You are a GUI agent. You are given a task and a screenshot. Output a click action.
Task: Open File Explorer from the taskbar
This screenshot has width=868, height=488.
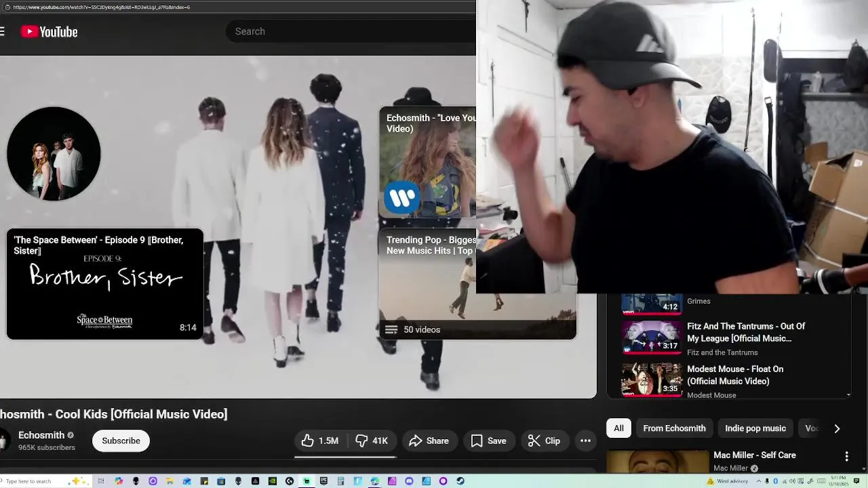(170, 481)
